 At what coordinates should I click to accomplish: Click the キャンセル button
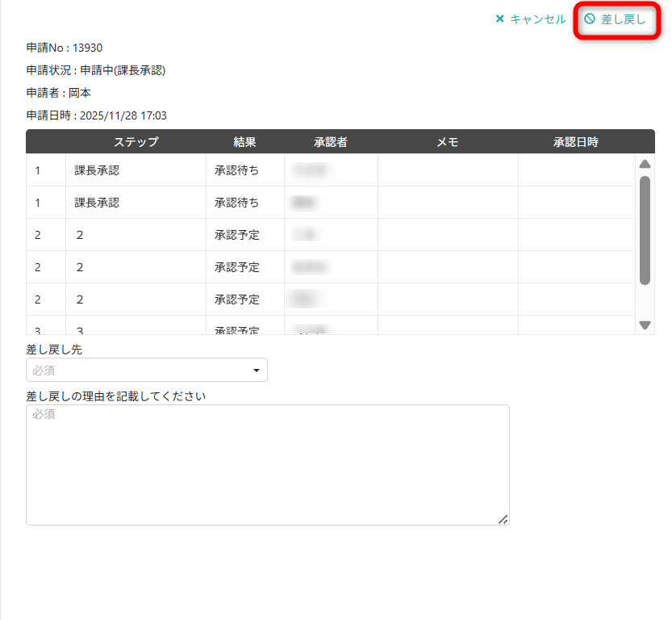click(x=531, y=19)
